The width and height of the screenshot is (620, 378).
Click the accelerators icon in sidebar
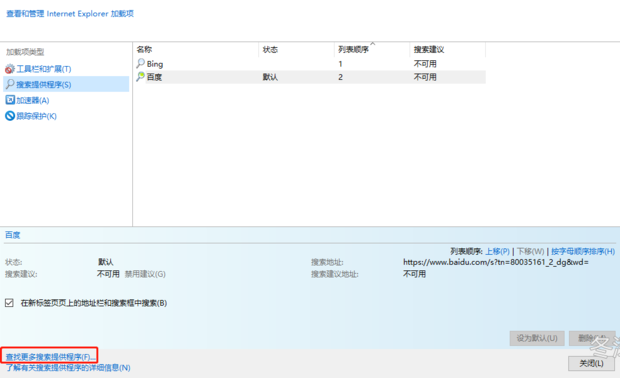10,100
